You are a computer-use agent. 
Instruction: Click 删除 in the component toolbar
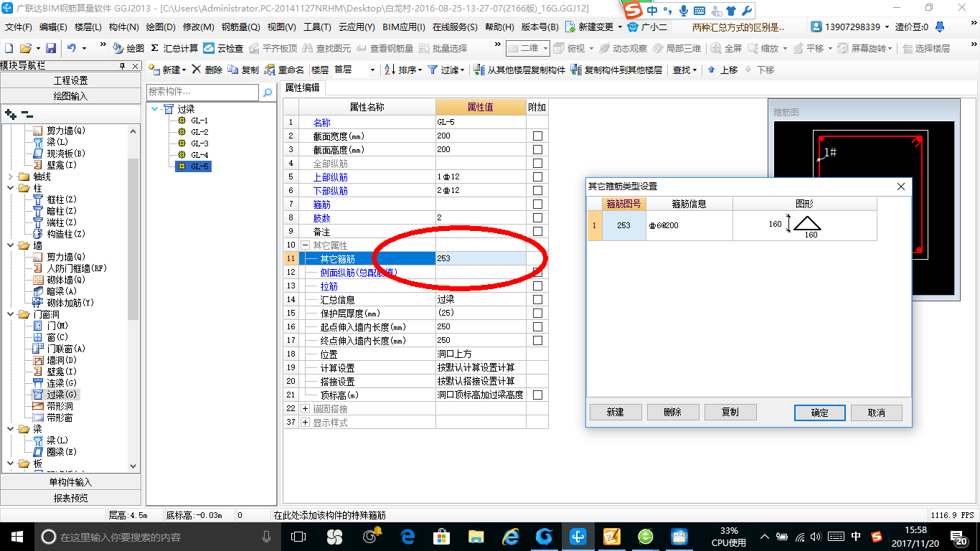tap(207, 70)
